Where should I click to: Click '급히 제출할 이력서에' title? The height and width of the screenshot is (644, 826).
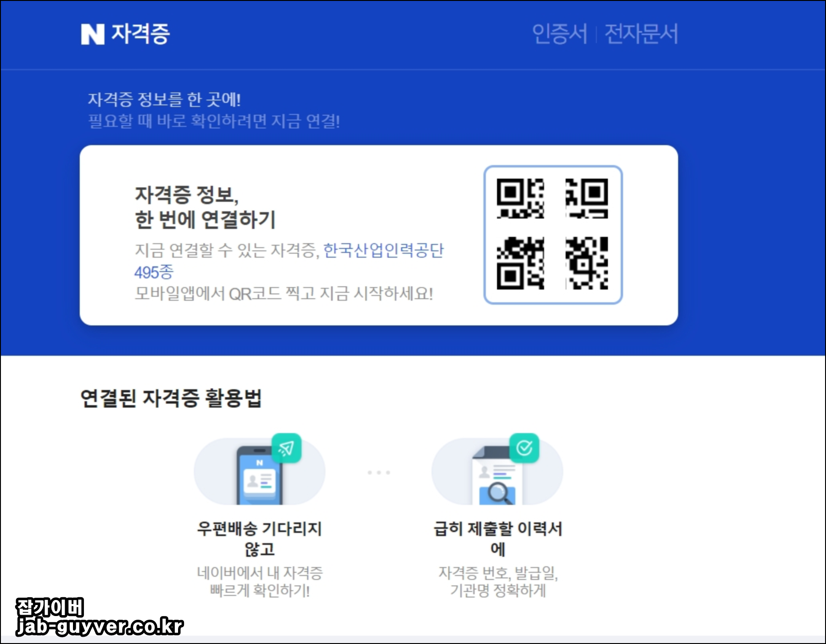pyautogui.click(x=498, y=539)
